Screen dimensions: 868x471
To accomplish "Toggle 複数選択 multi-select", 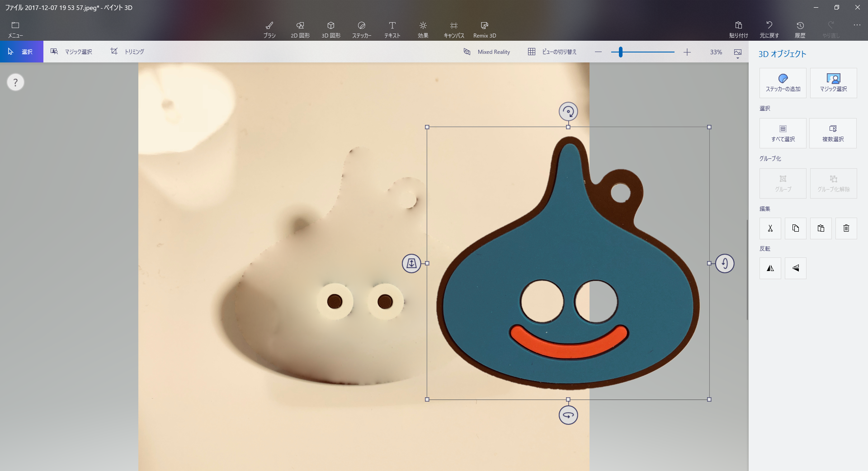I will 833,133.
